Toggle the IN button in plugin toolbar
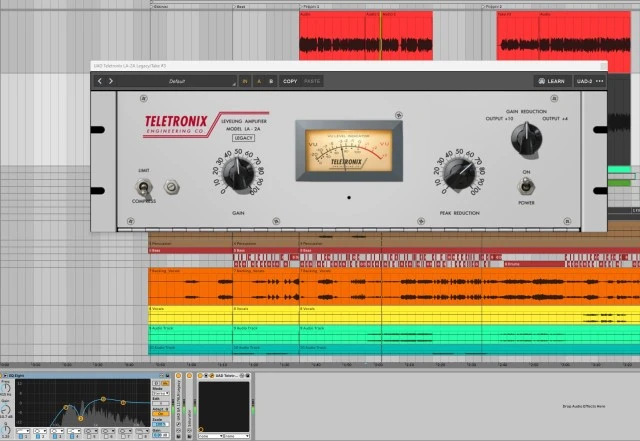The width and height of the screenshot is (640, 441). (245, 81)
